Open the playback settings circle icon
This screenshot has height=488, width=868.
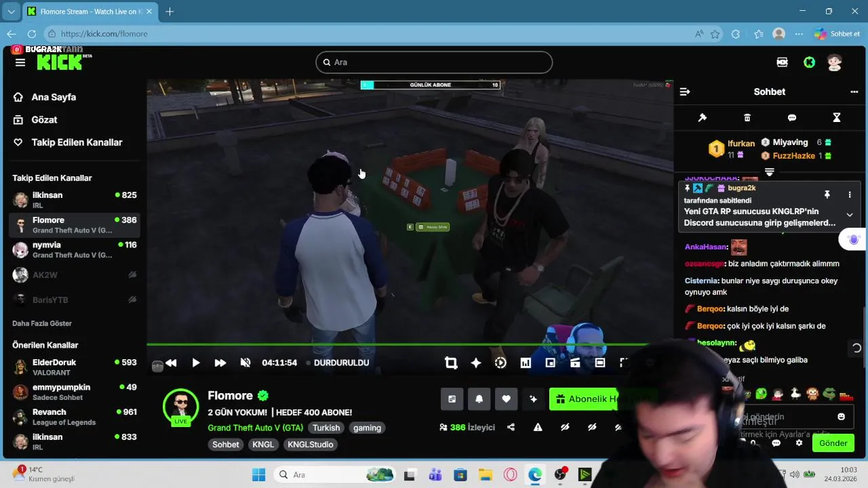pos(500,363)
